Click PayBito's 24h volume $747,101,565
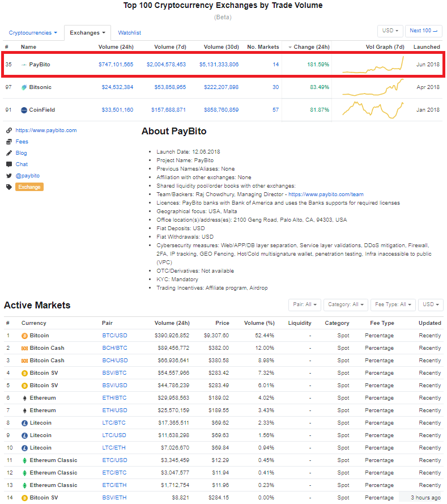Image resolution: width=447 pixels, height=504 pixels. (x=116, y=65)
